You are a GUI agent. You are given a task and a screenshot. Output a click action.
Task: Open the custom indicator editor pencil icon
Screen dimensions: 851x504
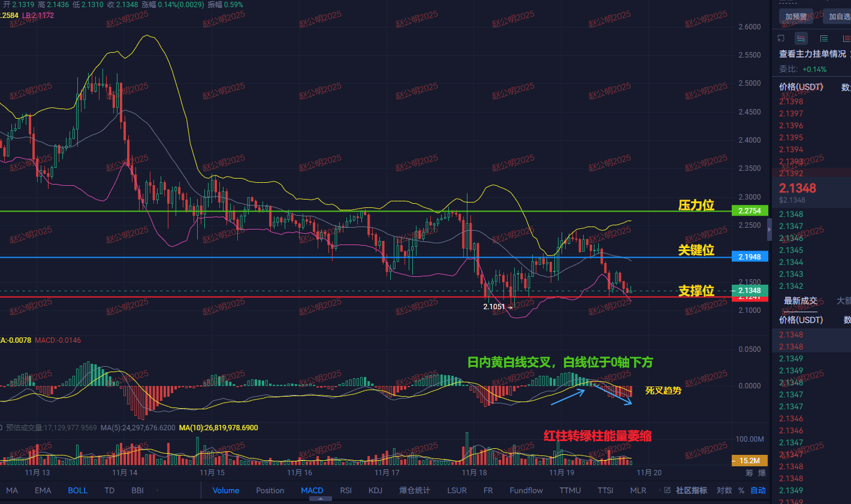[x=667, y=490]
